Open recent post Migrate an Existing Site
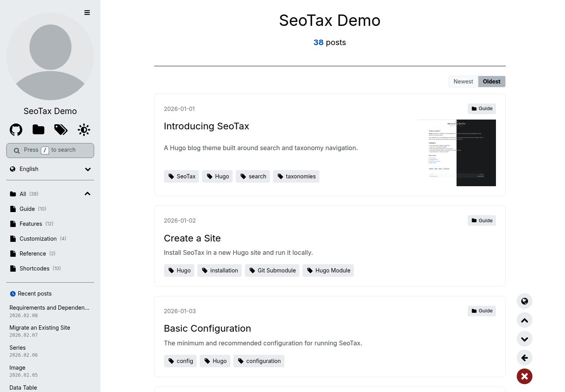Image resolution: width=565 pixels, height=392 pixels. (40, 328)
